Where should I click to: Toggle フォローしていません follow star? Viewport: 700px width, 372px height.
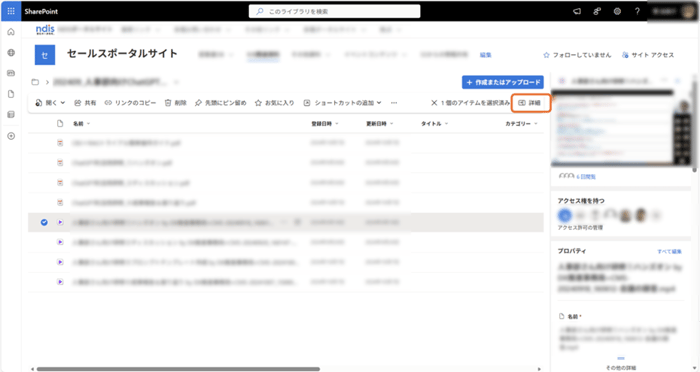pyautogui.click(x=577, y=55)
